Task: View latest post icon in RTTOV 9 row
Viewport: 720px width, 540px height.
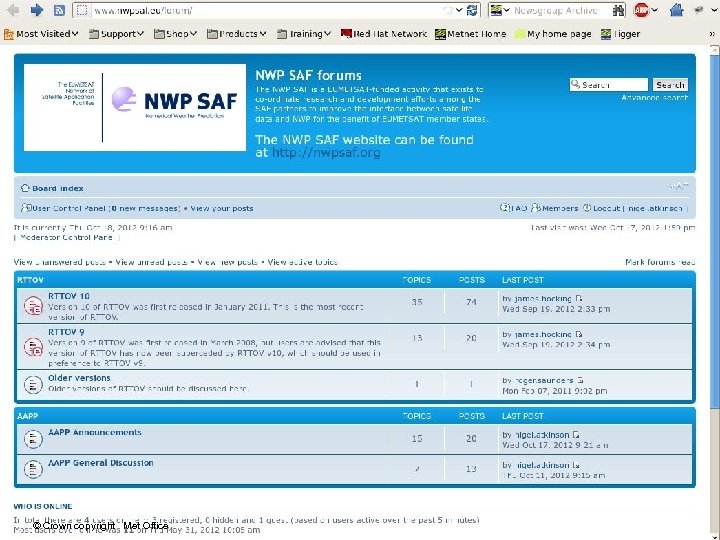Action: pyautogui.click(x=579, y=334)
